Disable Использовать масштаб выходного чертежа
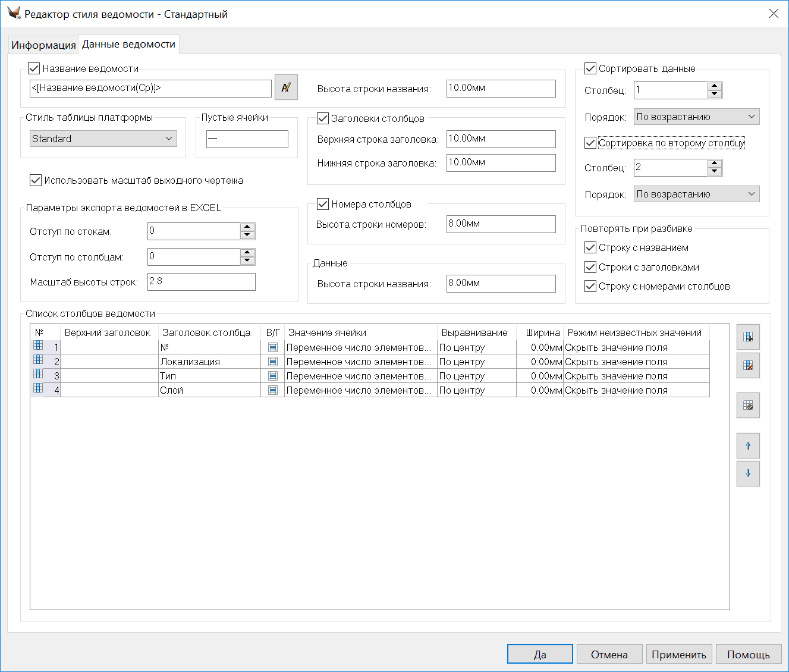The image size is (789, 672). click(x=36, y=180)
